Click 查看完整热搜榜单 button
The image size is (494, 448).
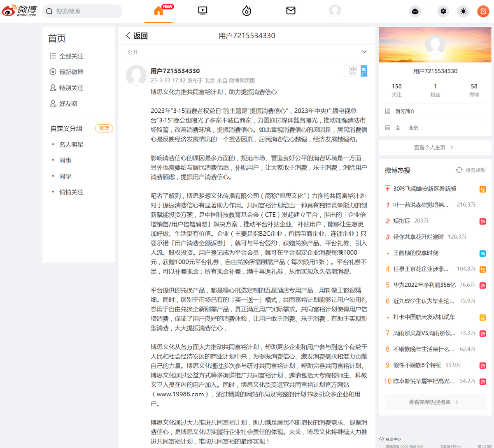[x=435, y=402]
